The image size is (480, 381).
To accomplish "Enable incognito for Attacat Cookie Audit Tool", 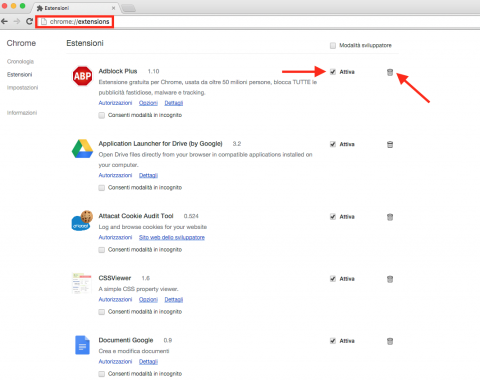I will 102,250.
